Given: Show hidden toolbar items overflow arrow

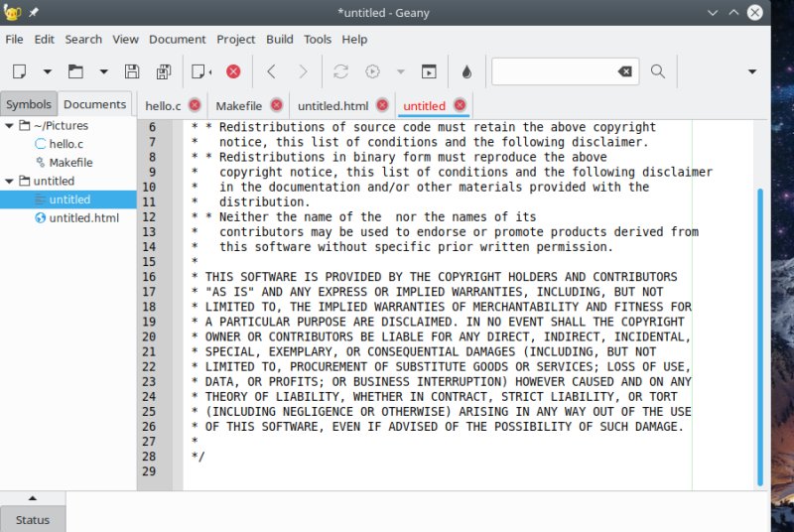Looking at the screenshot, I should click(752, 71).
